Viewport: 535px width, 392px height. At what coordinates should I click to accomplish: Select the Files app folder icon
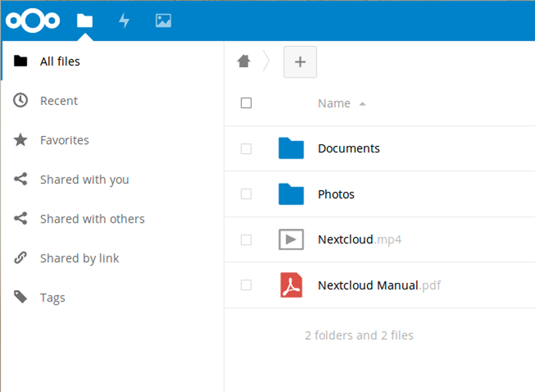[84, 21]
